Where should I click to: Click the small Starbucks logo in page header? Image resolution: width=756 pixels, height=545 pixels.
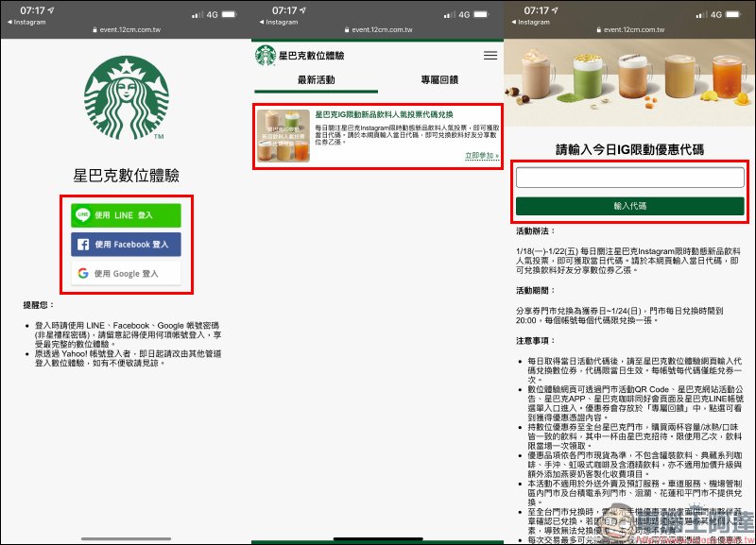pos(266,56)
